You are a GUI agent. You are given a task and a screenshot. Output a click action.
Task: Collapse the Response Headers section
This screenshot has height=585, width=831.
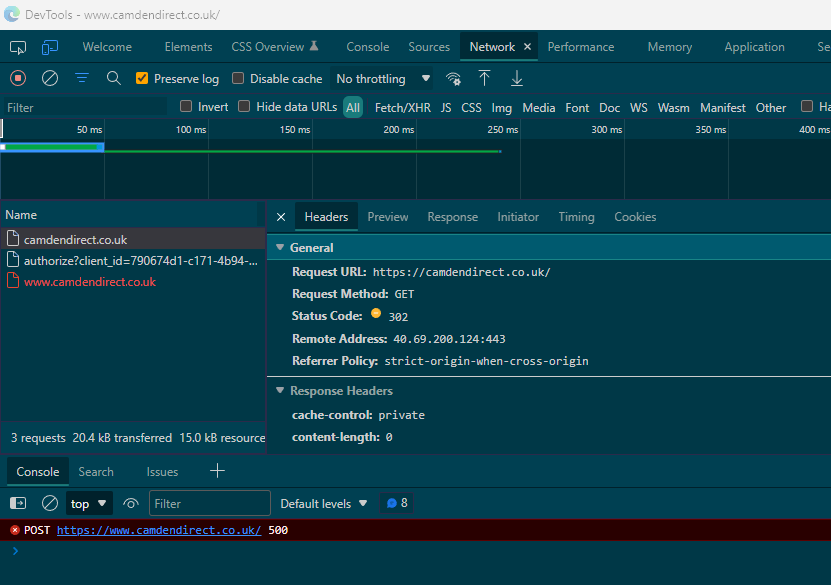pos(280,391)
